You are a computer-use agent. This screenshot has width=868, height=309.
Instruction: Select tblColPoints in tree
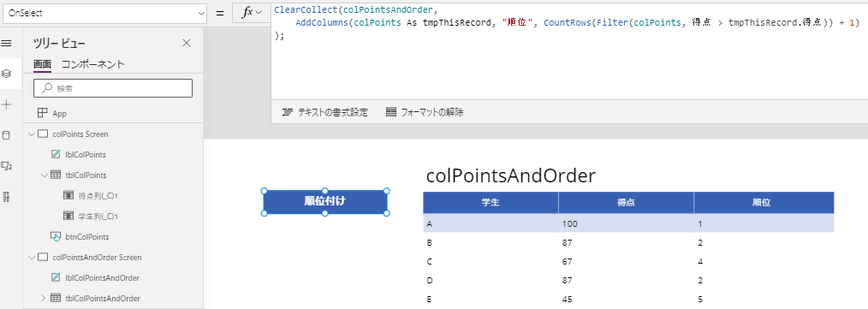point(86,175)
